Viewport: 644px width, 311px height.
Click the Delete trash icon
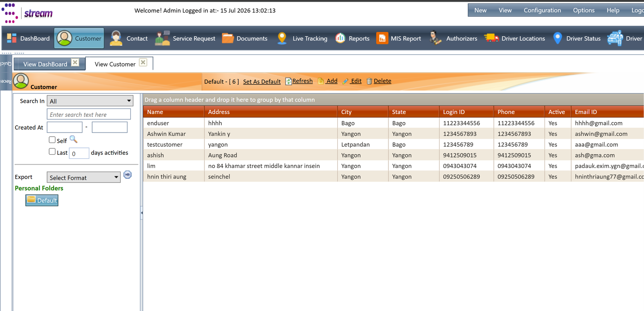[369, 81]
